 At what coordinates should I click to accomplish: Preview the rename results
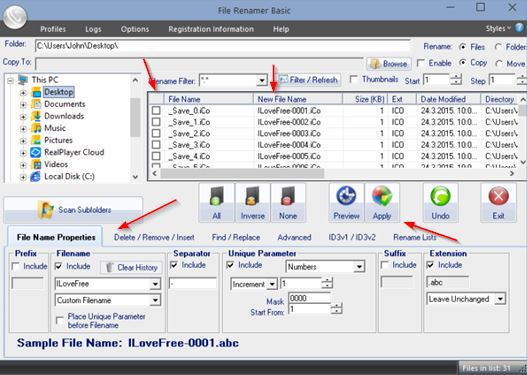(x=346, y=203)
